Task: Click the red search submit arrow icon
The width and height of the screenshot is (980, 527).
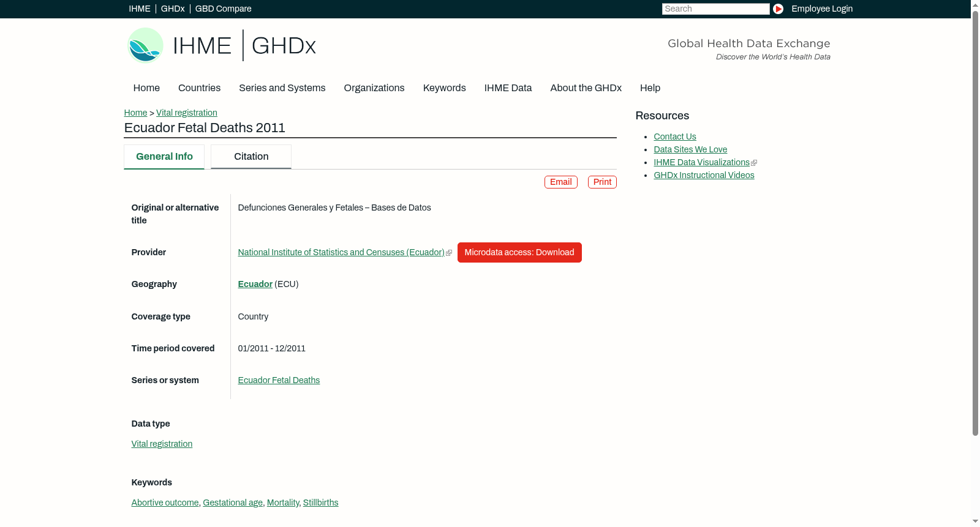Action: (x=778, y=9)
